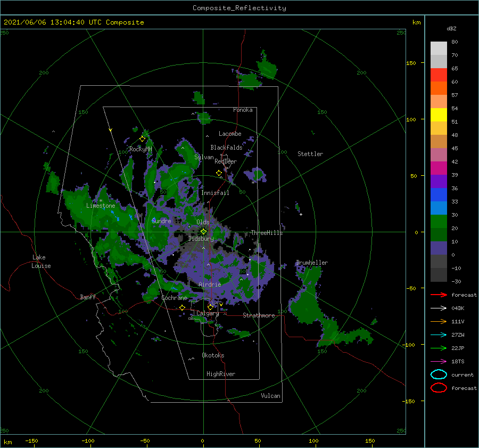The image size is (479, 448).
Task: Click the yellow diamond marker near RockyMH
Action: (142, 139)
